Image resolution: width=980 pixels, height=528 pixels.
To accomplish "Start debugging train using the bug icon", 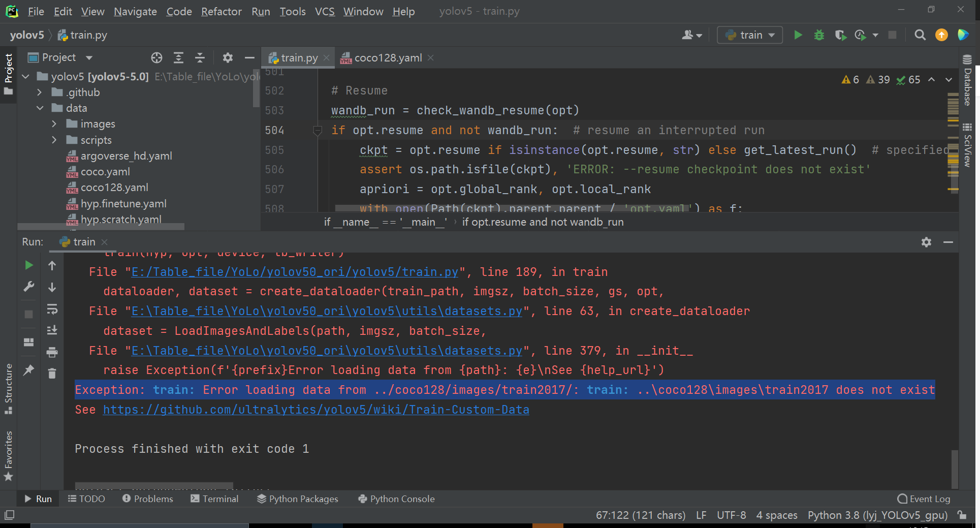I will point(819,35).
